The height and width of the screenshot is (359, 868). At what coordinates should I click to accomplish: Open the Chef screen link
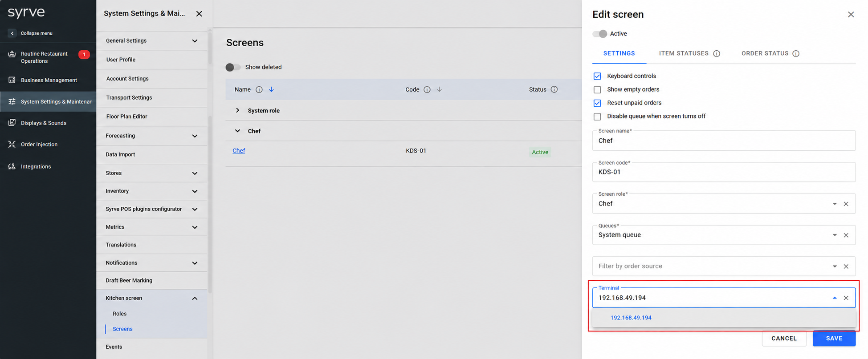pos(239,151)
